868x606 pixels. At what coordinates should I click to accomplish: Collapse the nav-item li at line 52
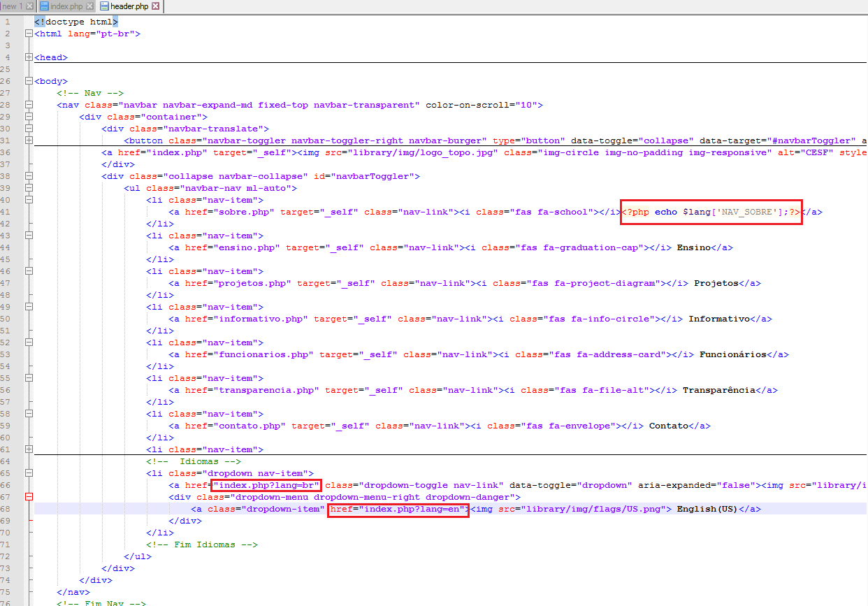[x=28, y=342]
